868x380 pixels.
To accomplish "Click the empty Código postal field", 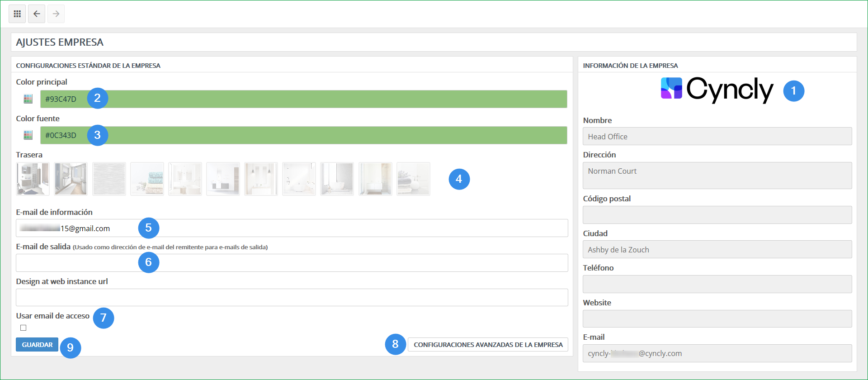I will [x=717, y=215].
